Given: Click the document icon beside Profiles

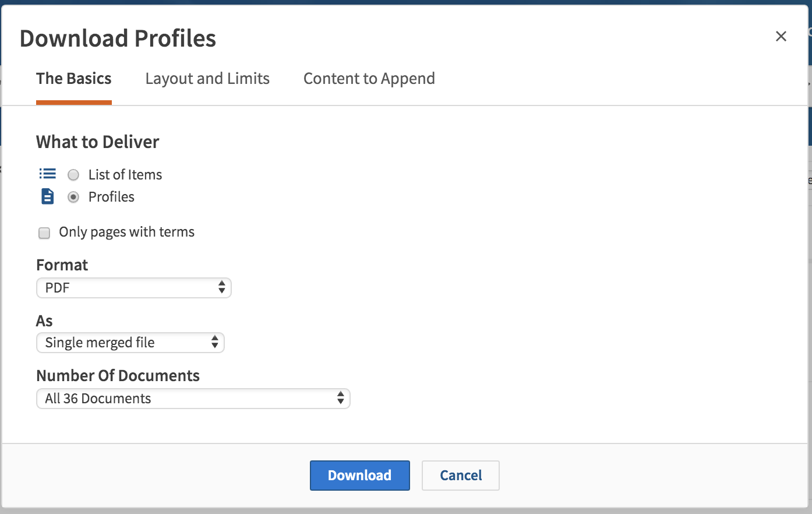Looking at the screenshot, I should (x=48, y=196).
